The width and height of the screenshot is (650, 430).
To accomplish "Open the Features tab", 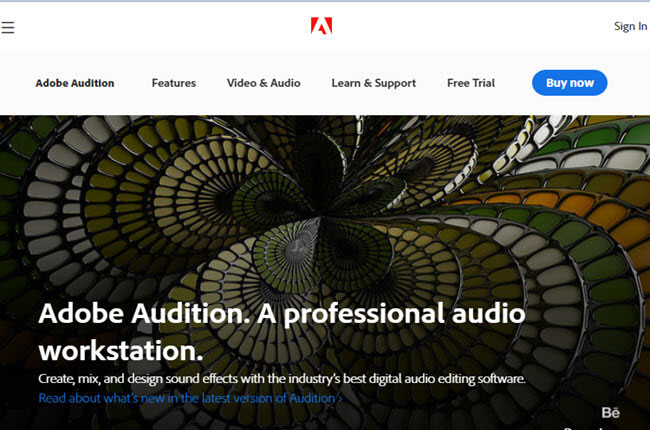I will (x=174, y=83).
